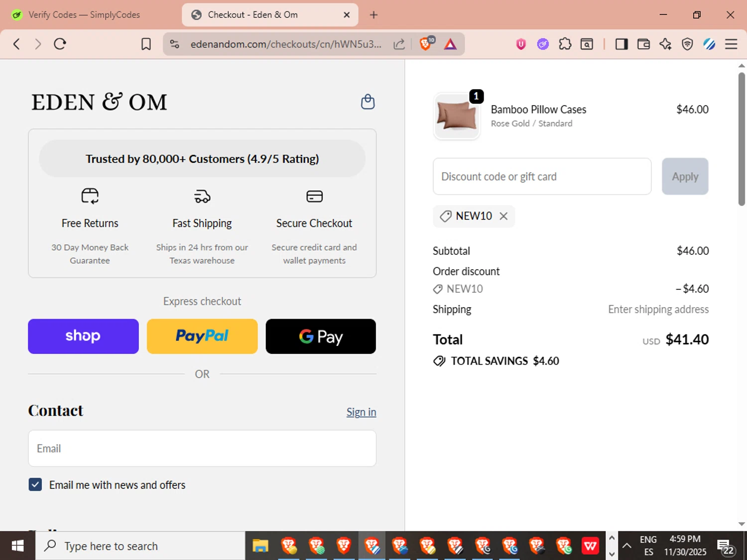The image size is (747, 560).
Task: Click the Bamboo Pillow Cases thumbnail
Action: 457,115
